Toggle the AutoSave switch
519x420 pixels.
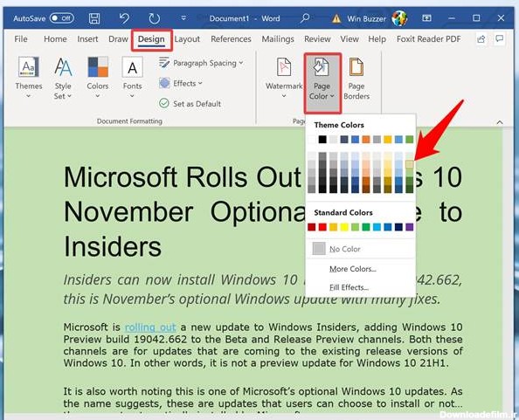point(61,18)
